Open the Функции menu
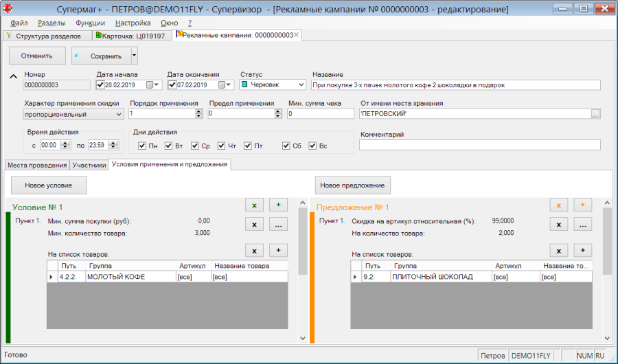This screenshot has height=364, width=618. point(90,23)
